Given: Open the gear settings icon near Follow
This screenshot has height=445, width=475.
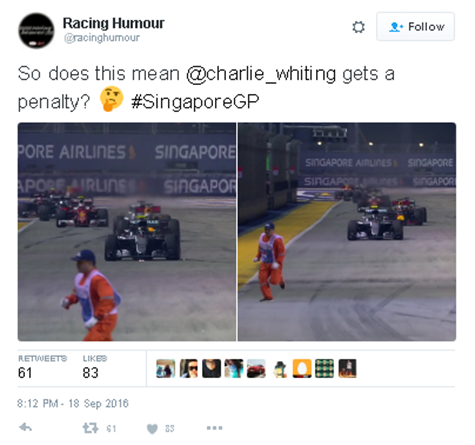Looking at the screenshot, I should [x=358, y=27].
